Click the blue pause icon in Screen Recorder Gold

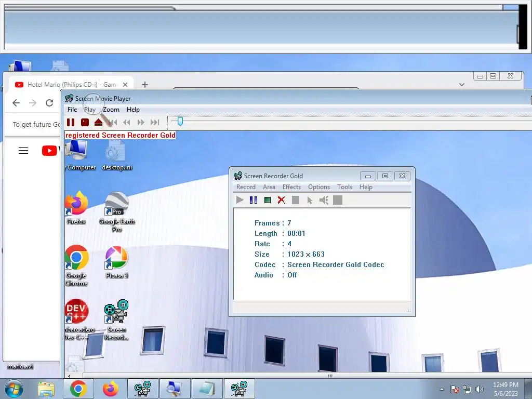click(x=254, y=200)
